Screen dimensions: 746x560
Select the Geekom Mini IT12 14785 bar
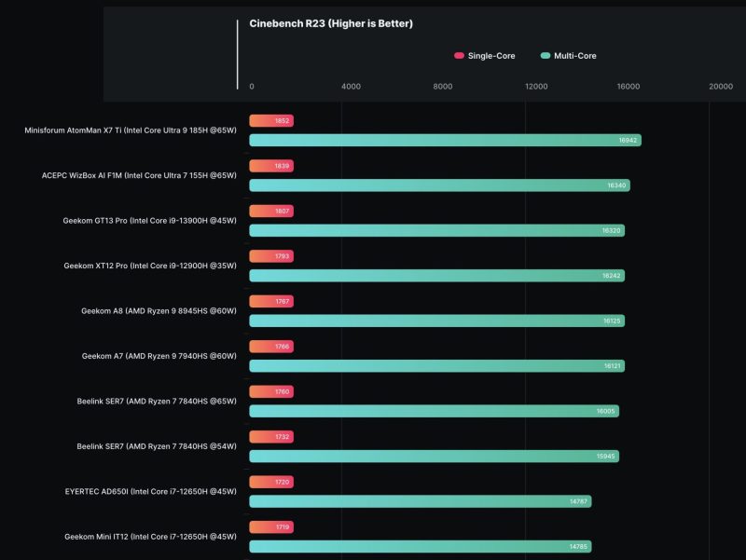click(x=420, y=547)
